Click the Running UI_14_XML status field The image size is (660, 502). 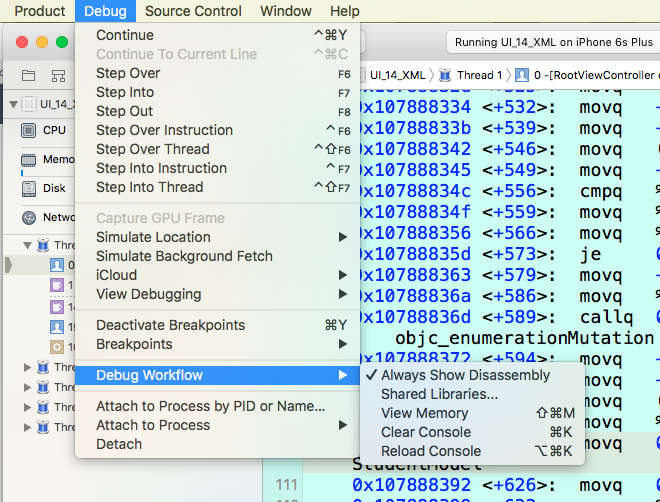pos(553,42)
